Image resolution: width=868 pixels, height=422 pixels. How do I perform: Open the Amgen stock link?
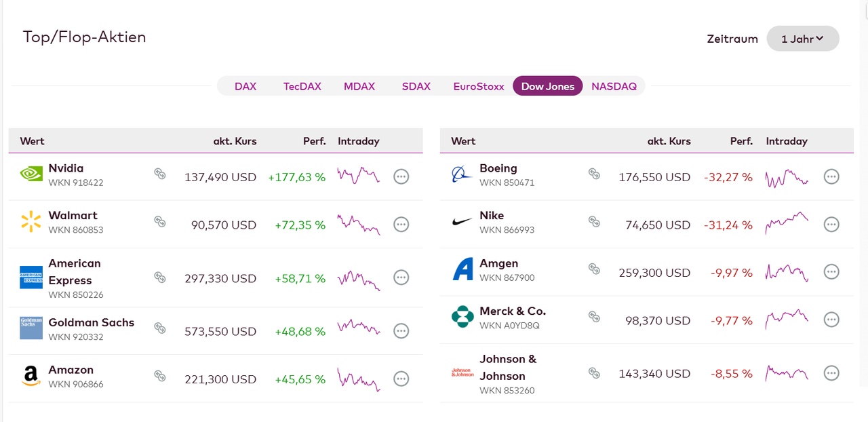pos(499,263)
